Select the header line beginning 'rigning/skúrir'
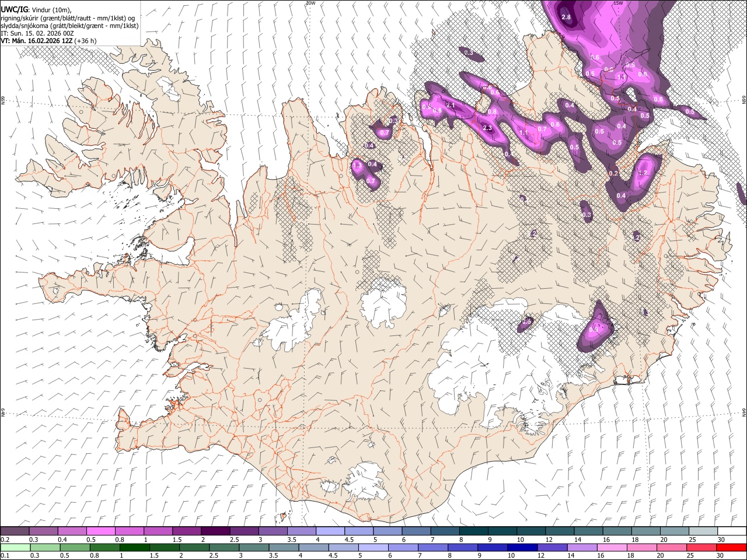747x560 pixels. pyautogui.click(x=68, y=18)
